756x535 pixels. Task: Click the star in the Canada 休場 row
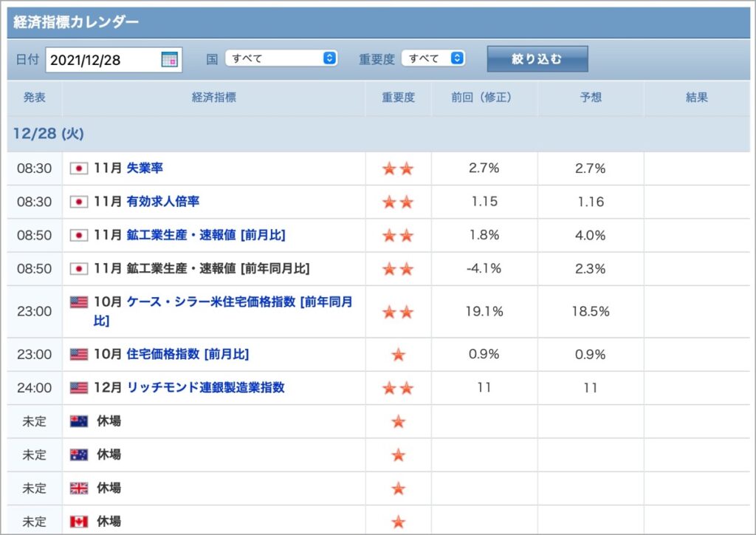click(x=398, y=522)
